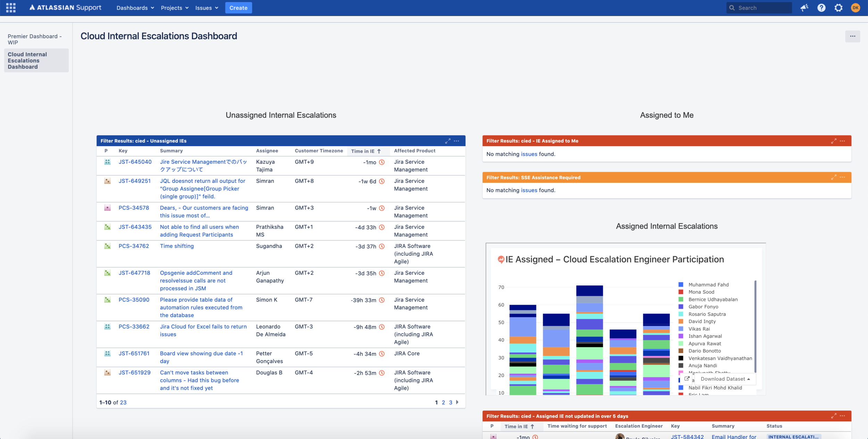Open the Download Dataset dropdown
Viewport: 868px width, 439px height.
click(725, 379)
